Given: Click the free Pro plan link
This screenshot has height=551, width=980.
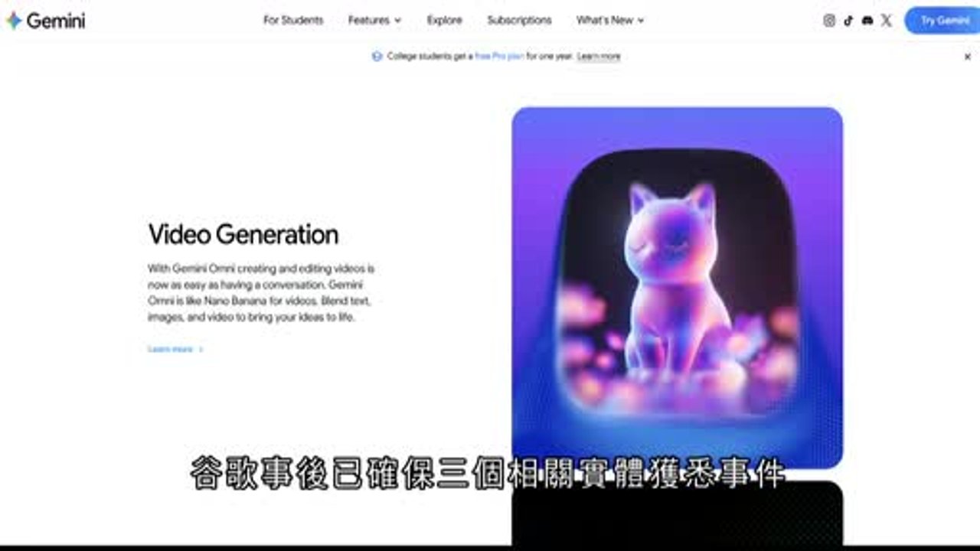Looking at the screenshot, I should pos(499,57).
